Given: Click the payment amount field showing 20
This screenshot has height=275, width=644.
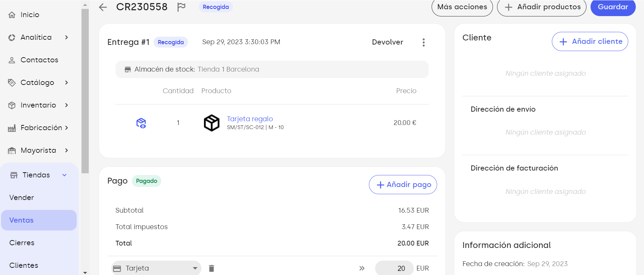Looking at the screenshot, I should click(394, 268).
